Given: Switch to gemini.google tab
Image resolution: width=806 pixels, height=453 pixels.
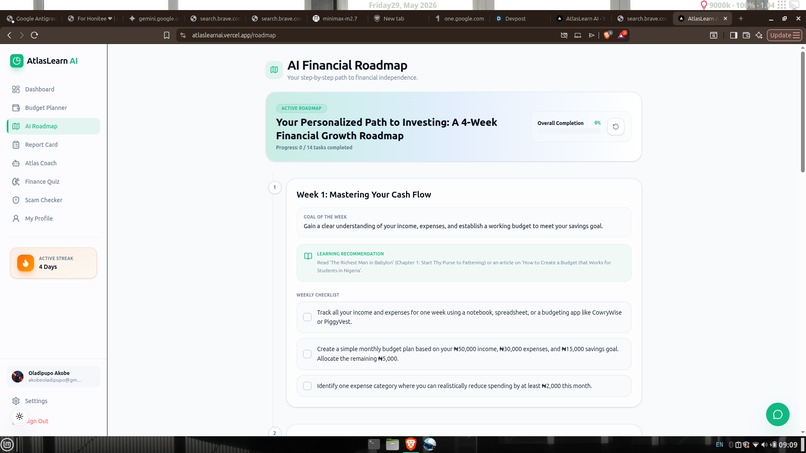Looking at the screenshot, I should (x=154, y=19).
